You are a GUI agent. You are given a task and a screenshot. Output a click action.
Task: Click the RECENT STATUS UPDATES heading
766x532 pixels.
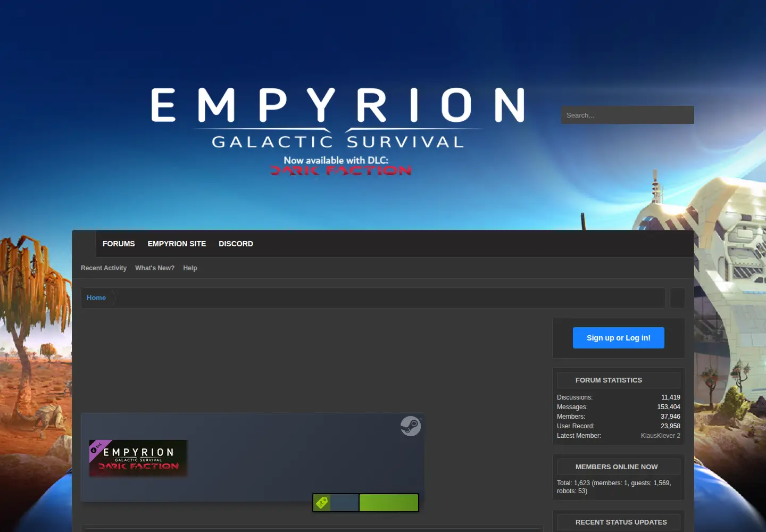tap(621, 522)
